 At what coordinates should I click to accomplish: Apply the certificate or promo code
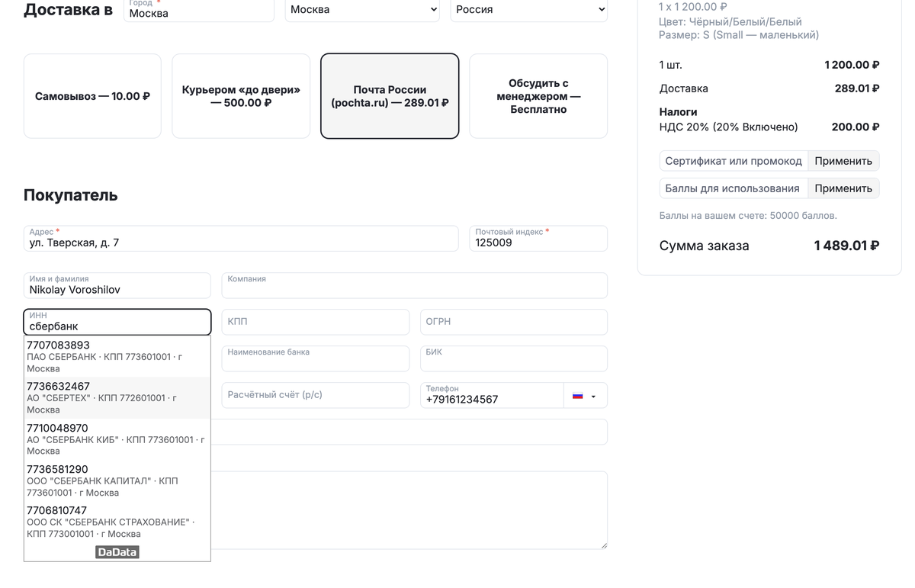point(843,161)
